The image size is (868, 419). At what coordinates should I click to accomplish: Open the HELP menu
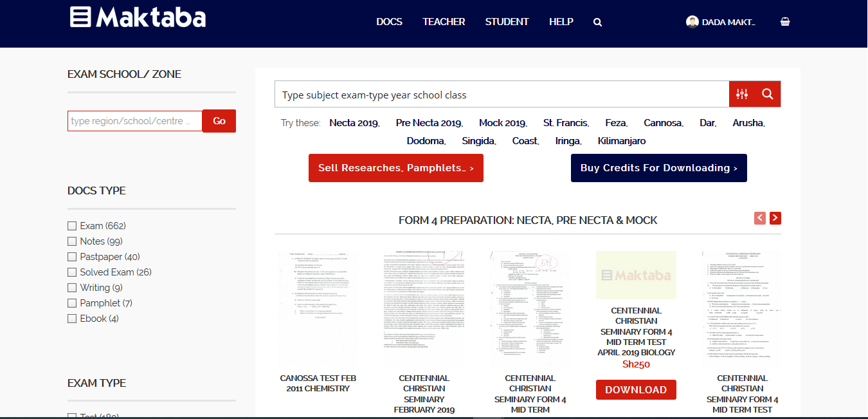point(561,22)
